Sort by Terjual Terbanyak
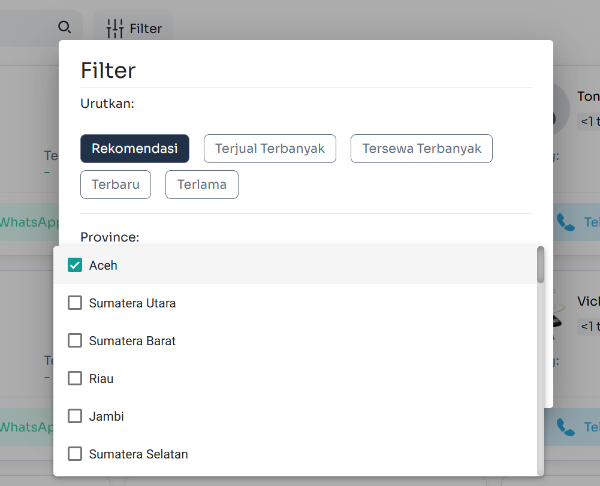 pyautogui.click(x=270, y=148)
